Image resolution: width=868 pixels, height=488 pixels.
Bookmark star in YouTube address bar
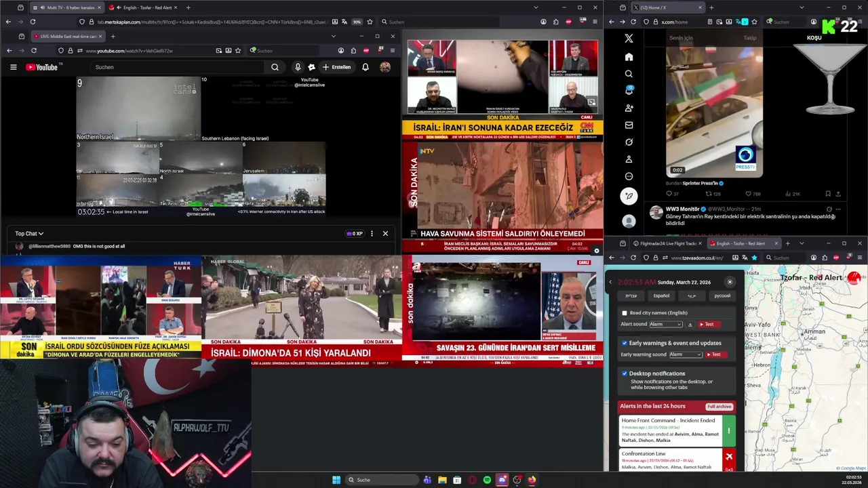(x=238, y=51)
